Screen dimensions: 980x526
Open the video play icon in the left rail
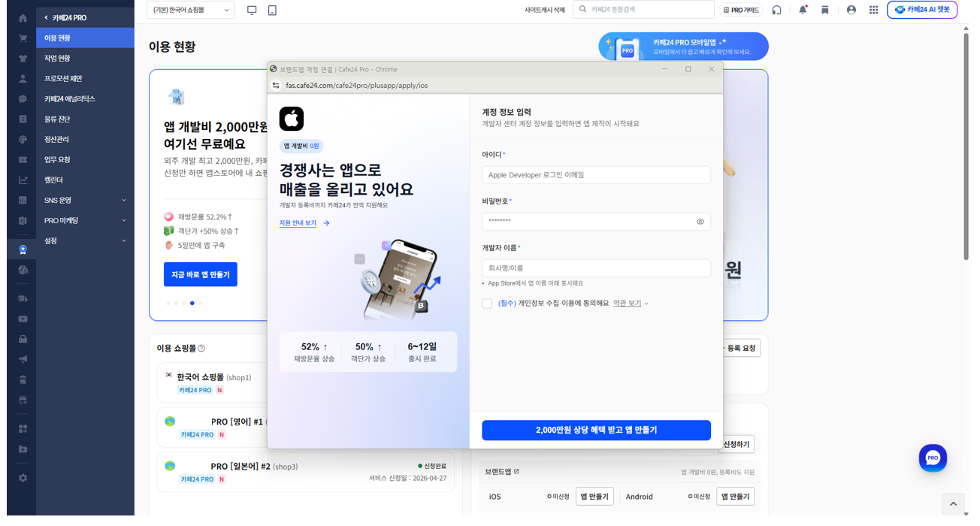point(23,319)
